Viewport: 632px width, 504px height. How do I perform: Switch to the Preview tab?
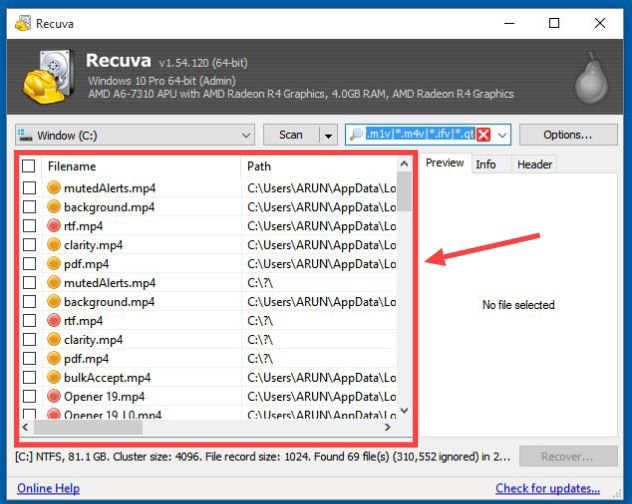point(445,163)
